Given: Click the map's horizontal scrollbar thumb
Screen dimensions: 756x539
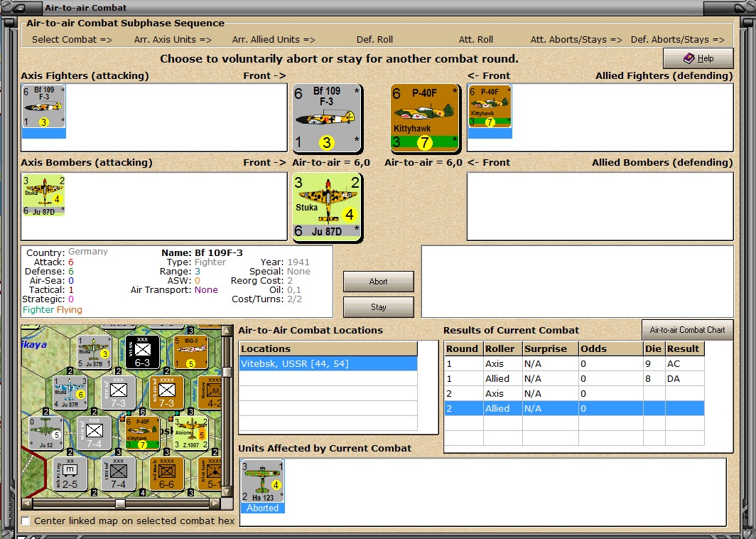Looking at the screenshot, I should [x=120, y=503].
